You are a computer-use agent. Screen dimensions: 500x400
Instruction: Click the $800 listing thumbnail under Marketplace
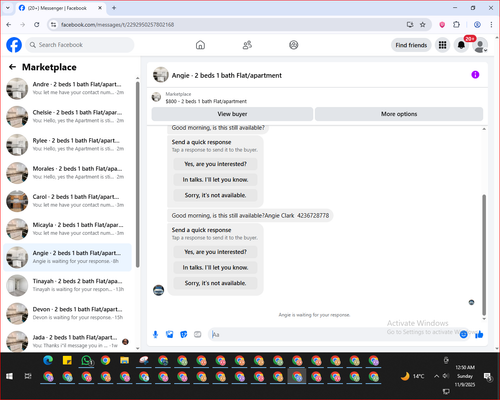(x=156, y=97)
